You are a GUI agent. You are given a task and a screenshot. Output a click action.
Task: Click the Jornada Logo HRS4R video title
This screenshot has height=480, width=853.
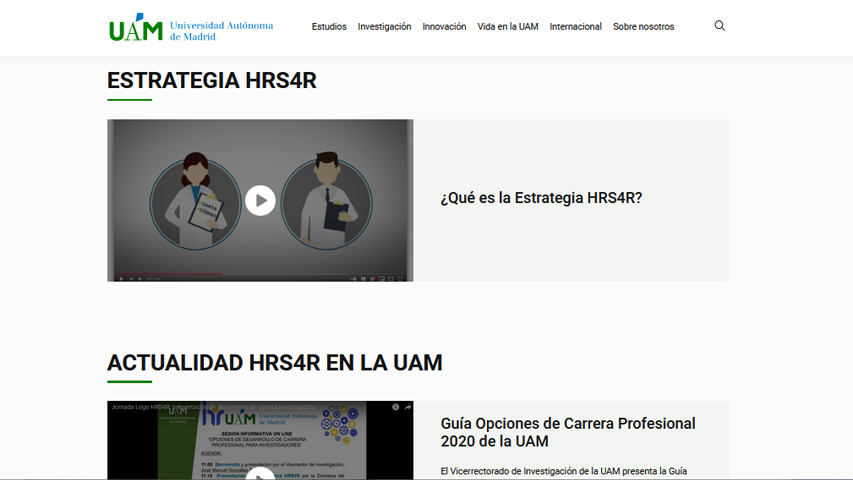[213, 407]
